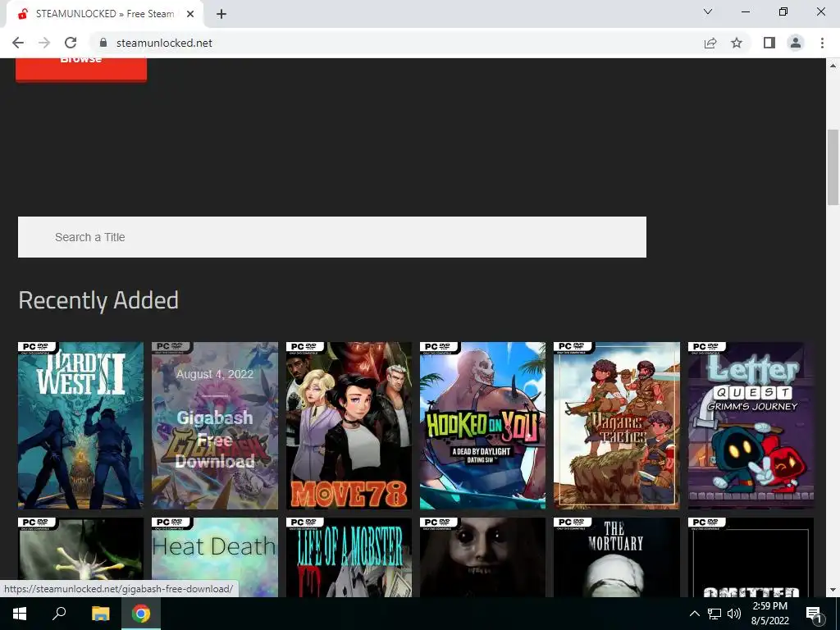Open the notification center icon

[815, 614]
